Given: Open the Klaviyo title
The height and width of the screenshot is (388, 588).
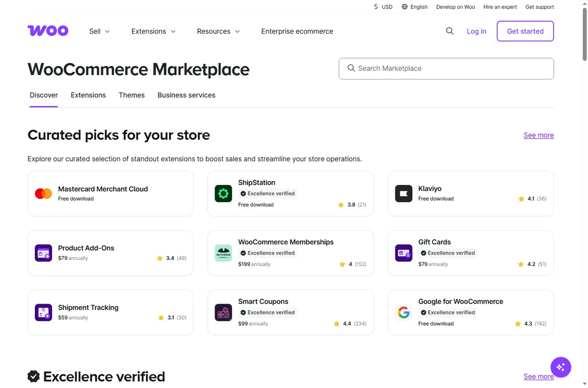Looking at the screenshot, I should [x=430, y=188].
